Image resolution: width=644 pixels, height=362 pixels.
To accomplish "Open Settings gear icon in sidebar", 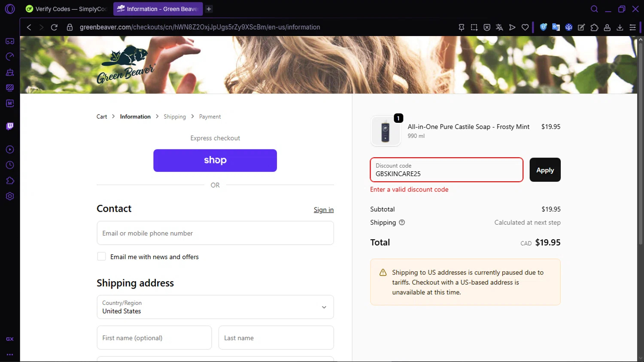I will point(10,196).
